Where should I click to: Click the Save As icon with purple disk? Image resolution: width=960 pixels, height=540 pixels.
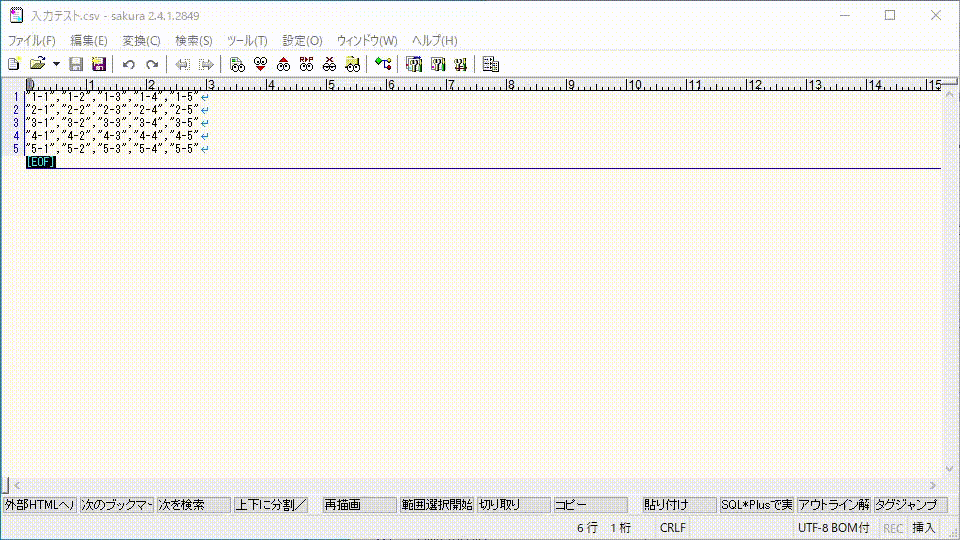coord(98,64)
